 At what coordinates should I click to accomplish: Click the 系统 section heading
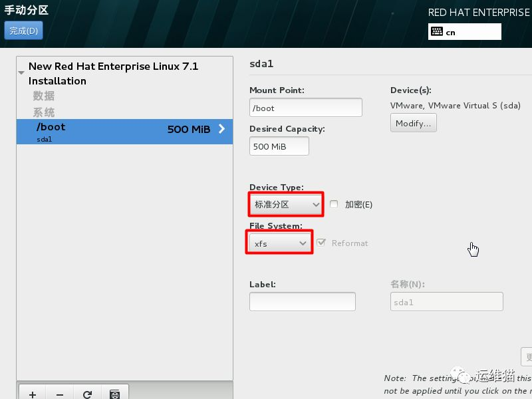43,112
